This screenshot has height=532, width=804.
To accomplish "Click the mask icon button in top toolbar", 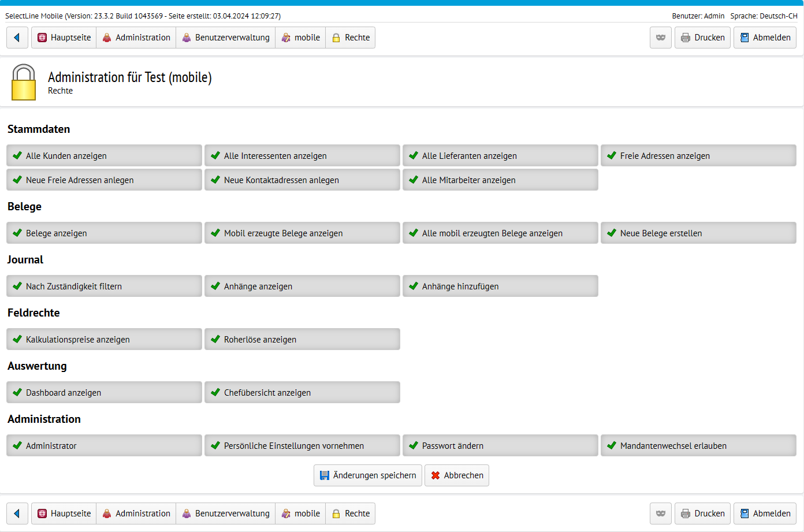I will click(660, 38).
